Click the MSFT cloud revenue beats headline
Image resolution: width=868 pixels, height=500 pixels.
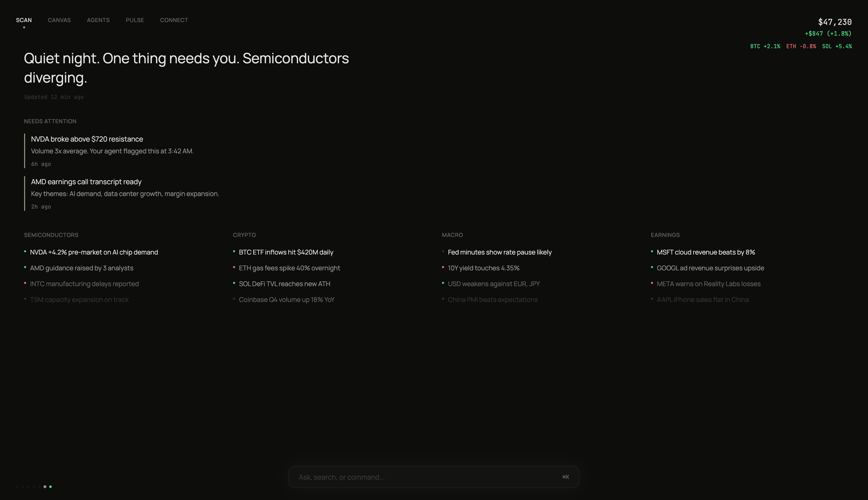coord(706,252)
